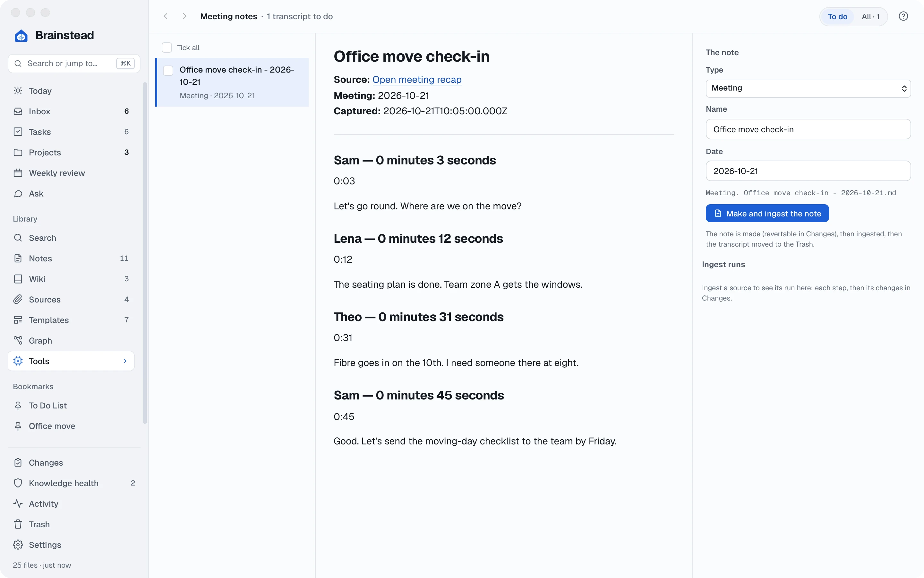Image resolution: width=924 pixels, height=578 pixels.
Task: Click the Tasks checkmark icon
Action: coord(18,132)
